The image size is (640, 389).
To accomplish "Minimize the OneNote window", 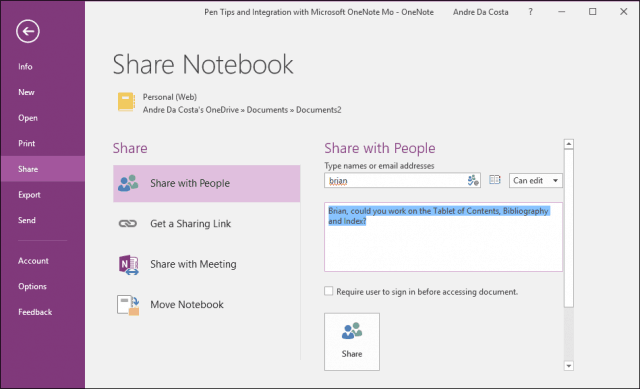I will point(562,12).
